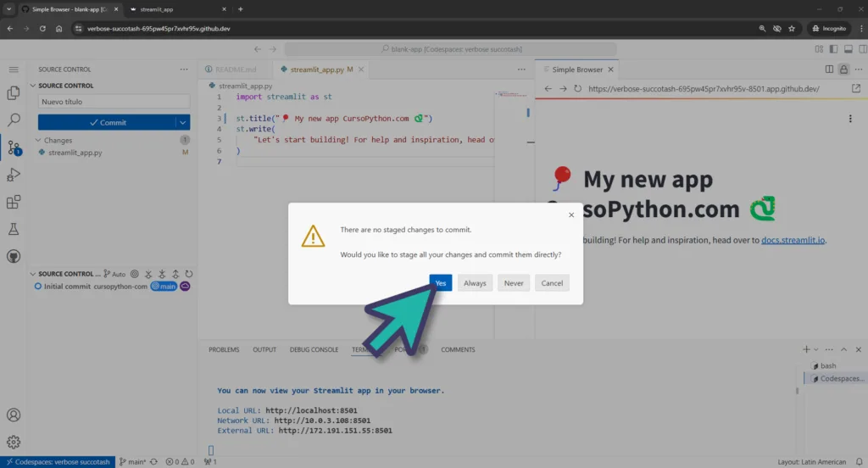868x468 pixels.
Task: Reload the Chrome browser page
Action: [x=42, y=28]
